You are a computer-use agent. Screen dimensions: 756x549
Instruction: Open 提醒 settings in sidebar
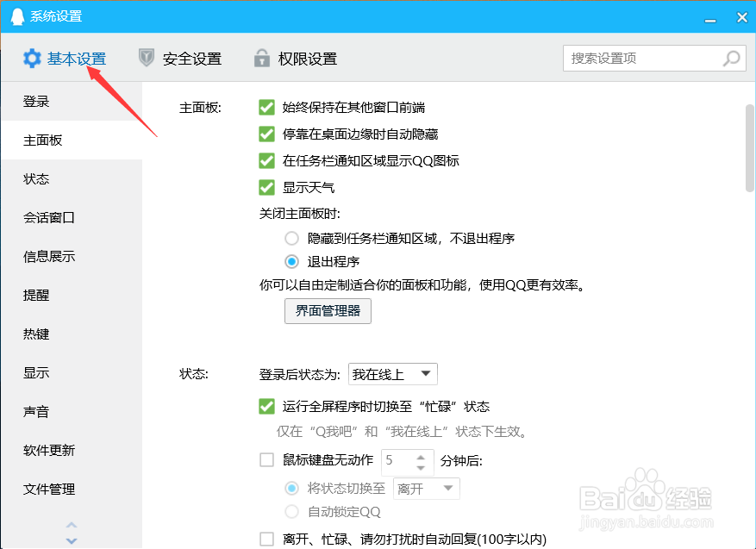tap(72, 295)
